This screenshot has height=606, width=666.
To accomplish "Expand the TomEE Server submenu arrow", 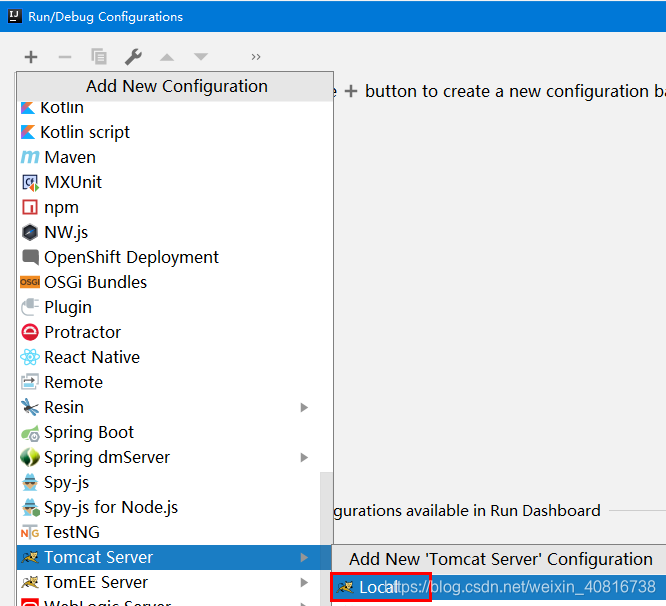I will point(304,582).
